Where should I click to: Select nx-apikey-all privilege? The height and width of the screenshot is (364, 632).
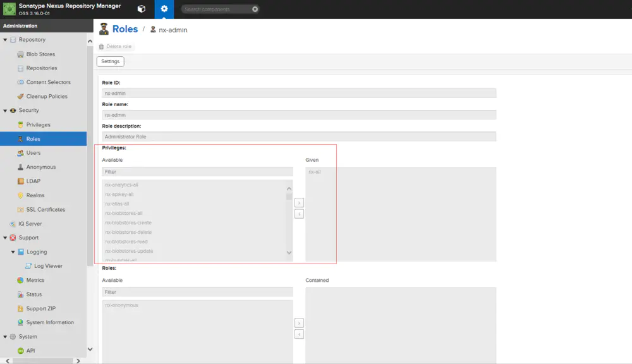(119, 194)
